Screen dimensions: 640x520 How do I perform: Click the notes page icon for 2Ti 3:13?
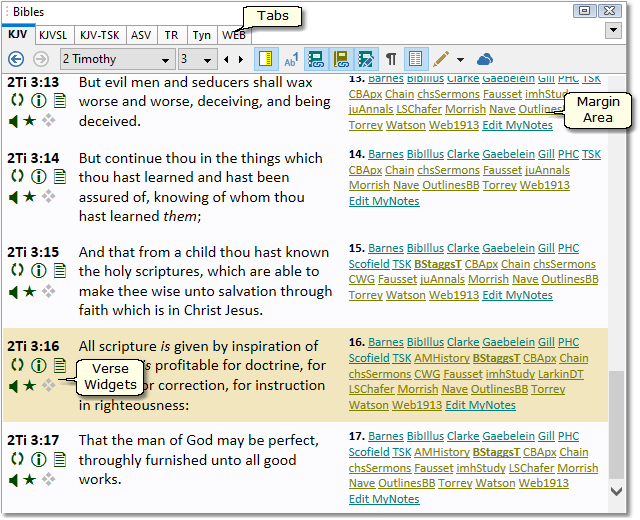point(60,100)
